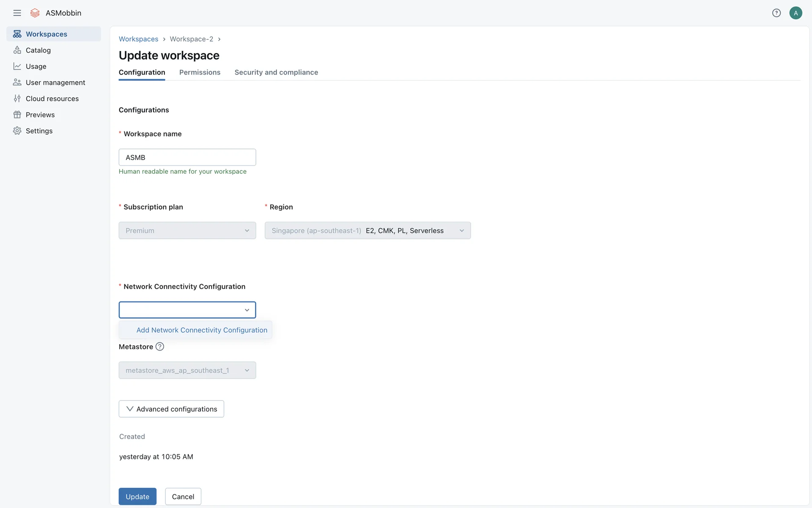The width and height of the screenshot is (812, 508).
Task: Switch to Security and compliance tab
Action: [276, 72]
